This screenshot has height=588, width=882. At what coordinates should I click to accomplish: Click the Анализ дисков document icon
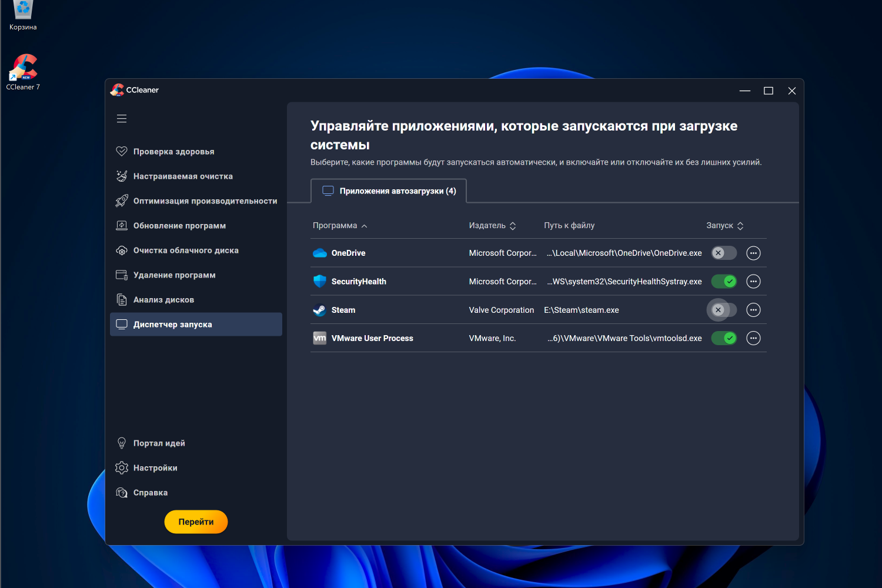pos(122,300)
